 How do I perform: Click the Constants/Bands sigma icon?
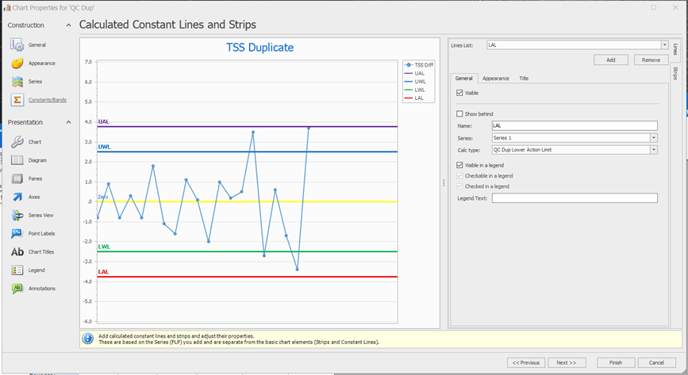pyautogui.click(x=17, y=100)
